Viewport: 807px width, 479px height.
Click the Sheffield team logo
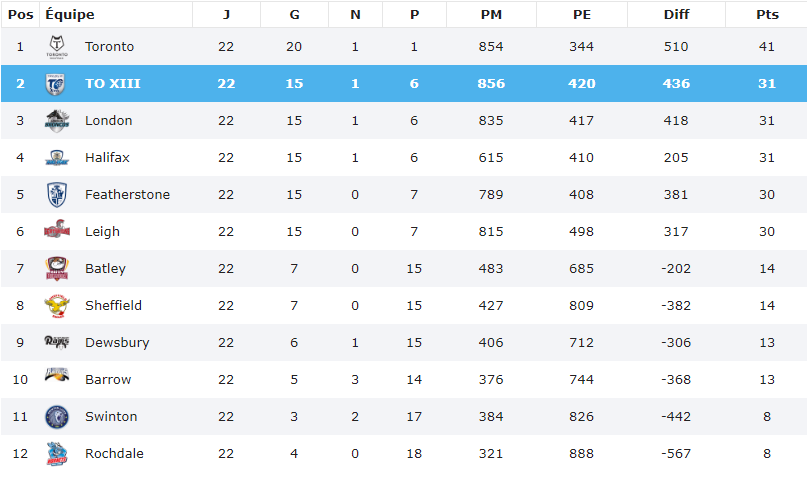coord(57,306)
